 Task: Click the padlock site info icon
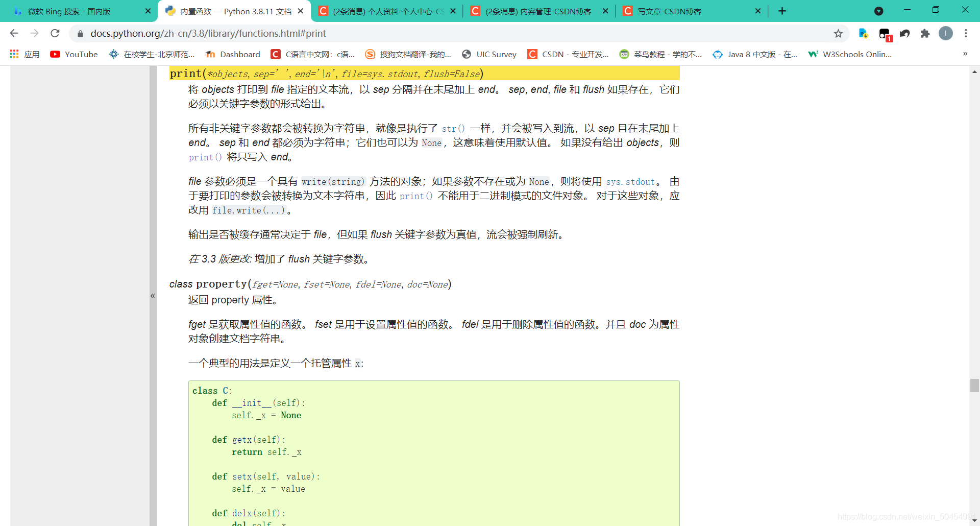pyautogui.click(x=80, y=34)
